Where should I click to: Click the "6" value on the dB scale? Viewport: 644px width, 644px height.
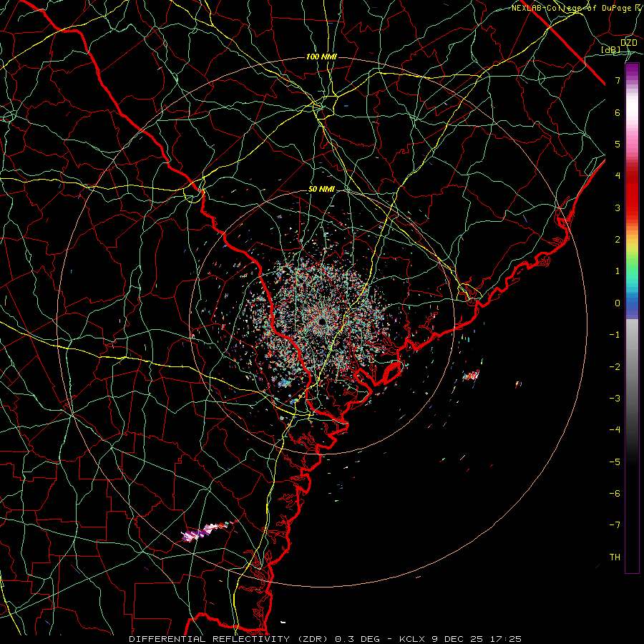(x=618, y=112)
